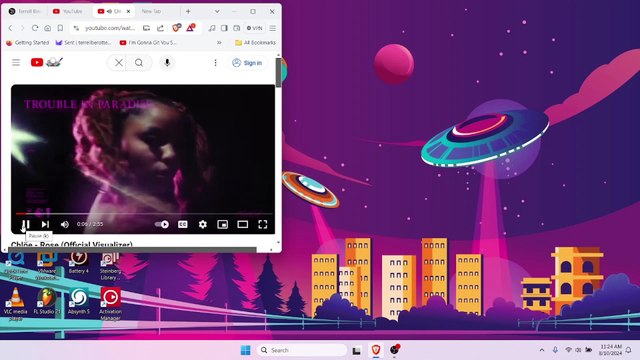Open a new browser tab with plus
The width and height of the screenshot is (640, 360).
click(x=188, y=11)
